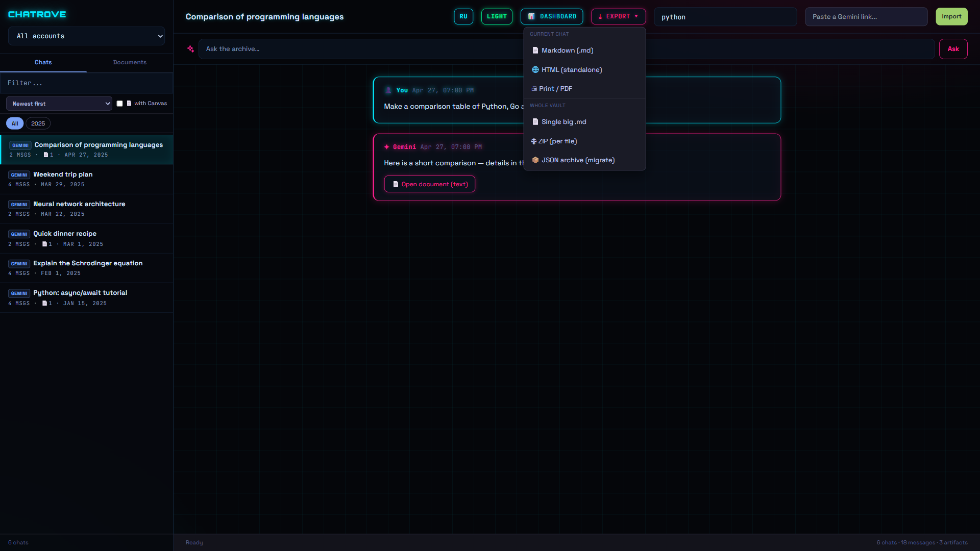Click '6 chats · 18 messages · 3 artifacts' status
Viewport: 980px width, 551px height.
point(922,542)
